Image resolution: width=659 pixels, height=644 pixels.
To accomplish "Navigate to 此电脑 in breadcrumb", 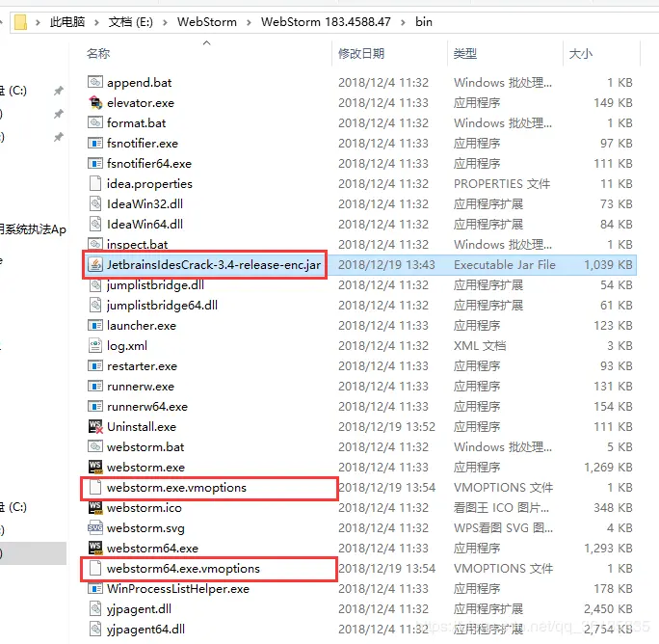I will 67,22.
